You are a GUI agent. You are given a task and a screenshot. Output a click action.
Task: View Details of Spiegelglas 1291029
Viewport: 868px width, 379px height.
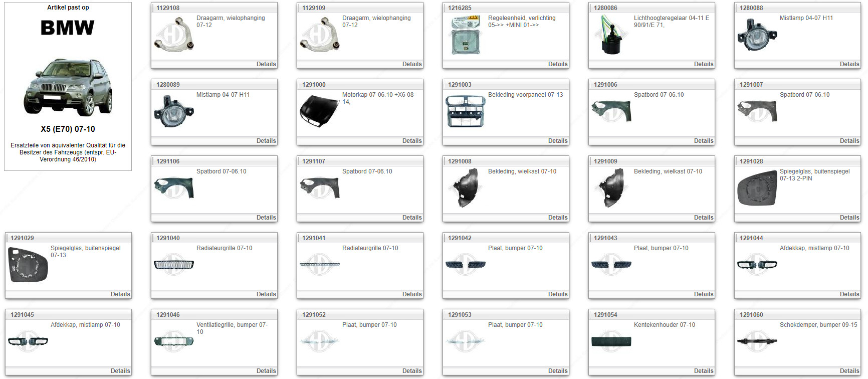click(x=120, y=294)
